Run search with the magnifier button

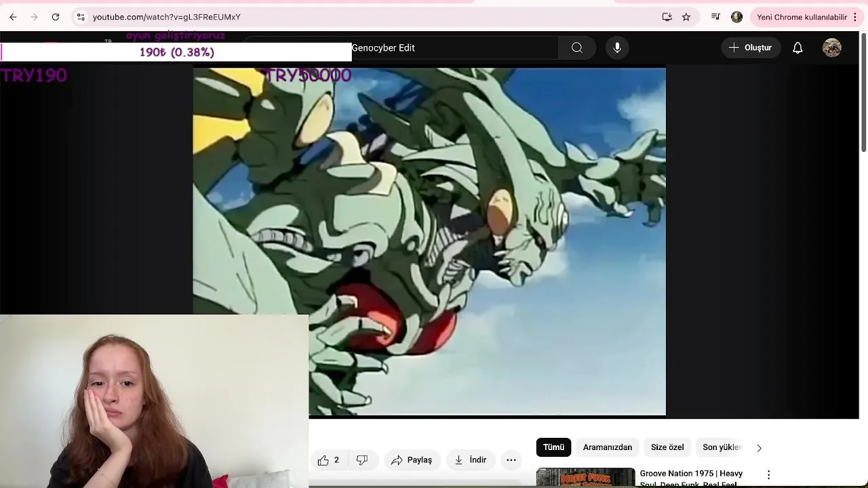click(577, 47)
